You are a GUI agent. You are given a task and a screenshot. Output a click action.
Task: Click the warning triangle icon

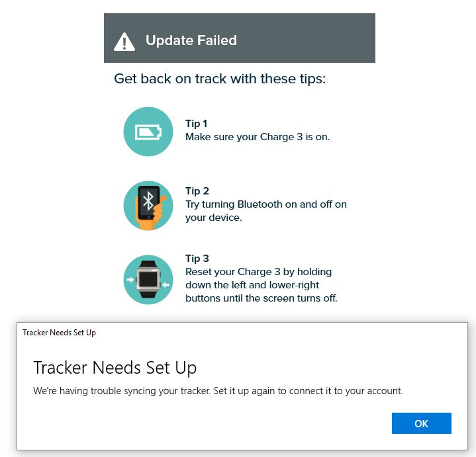124,42
